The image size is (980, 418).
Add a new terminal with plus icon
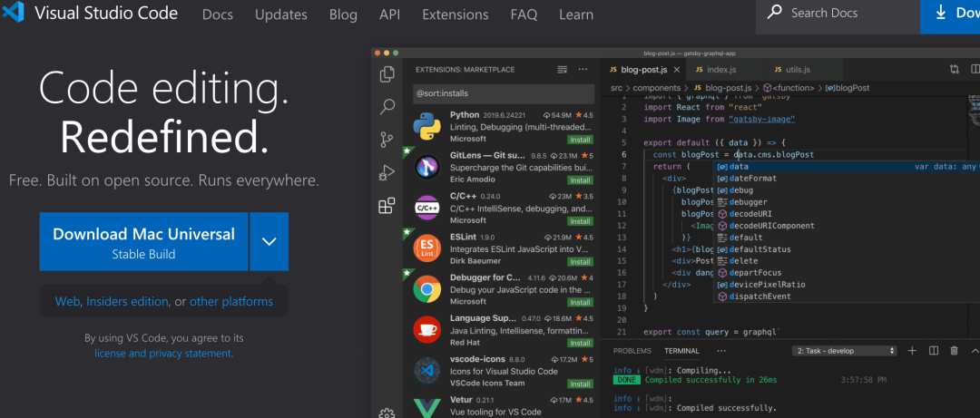click(912, 351)
